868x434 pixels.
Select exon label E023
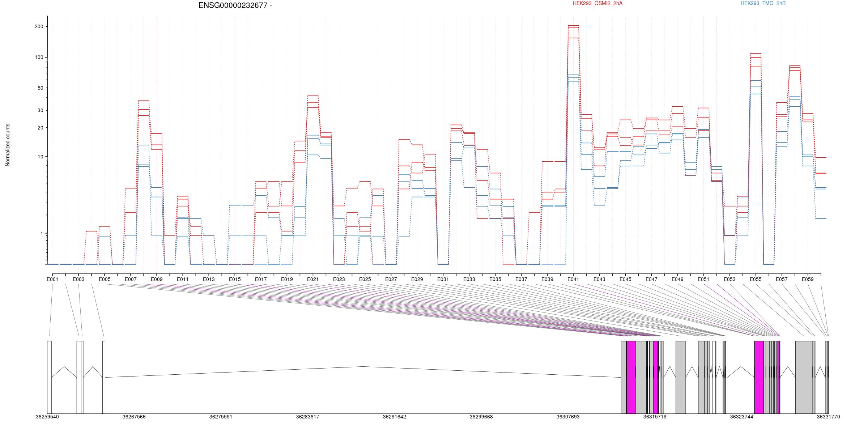point(339,279)
